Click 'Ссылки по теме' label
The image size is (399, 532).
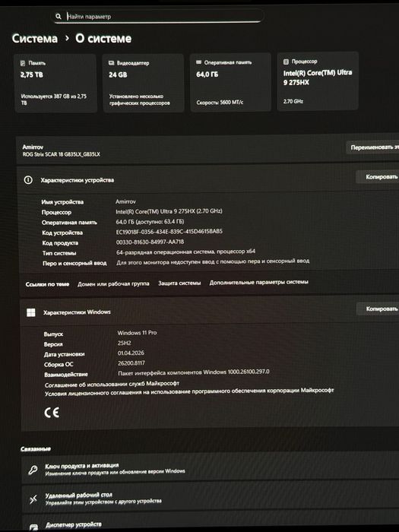pos(47,284)
